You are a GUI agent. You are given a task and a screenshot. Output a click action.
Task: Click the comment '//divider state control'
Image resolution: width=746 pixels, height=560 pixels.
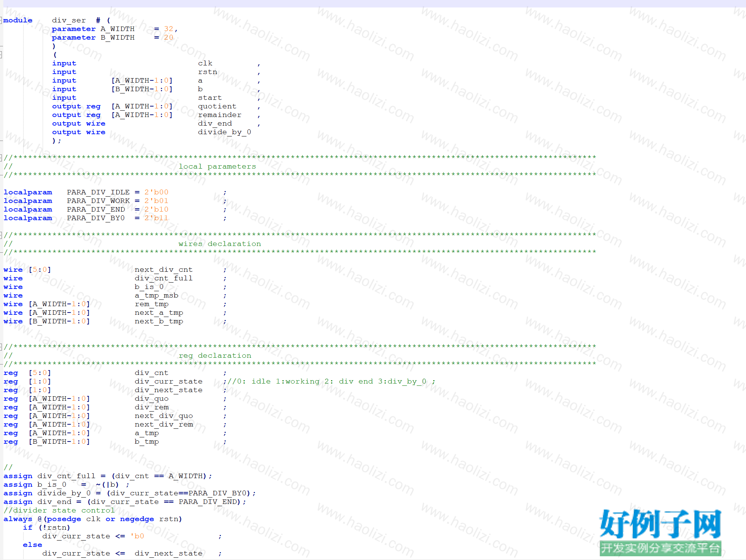[59, 510]
